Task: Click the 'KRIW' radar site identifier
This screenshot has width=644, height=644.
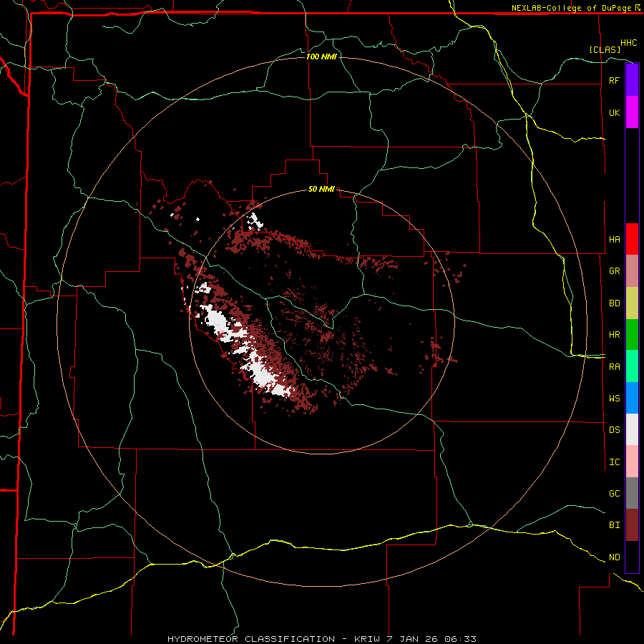Action: click(x=368, y=639)
